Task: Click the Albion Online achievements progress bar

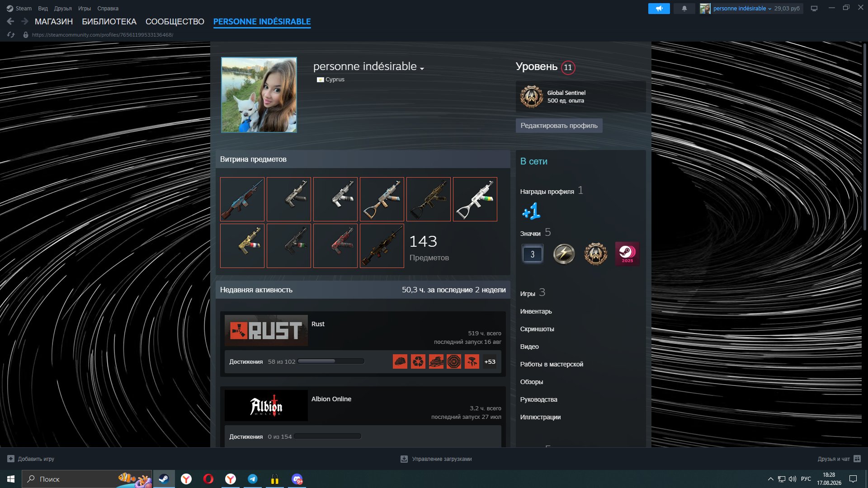Action: tap(327, 436)
